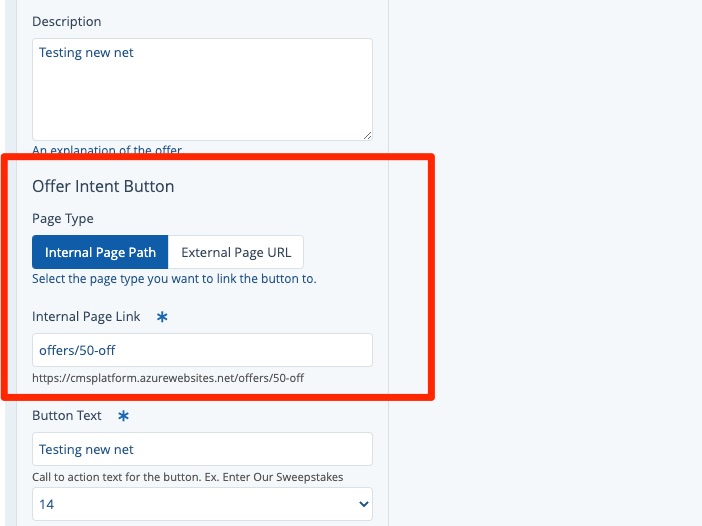Screen dimensions: 702x526
Task: Click the asterisk next to Internal Page Link
Action: 162,317
